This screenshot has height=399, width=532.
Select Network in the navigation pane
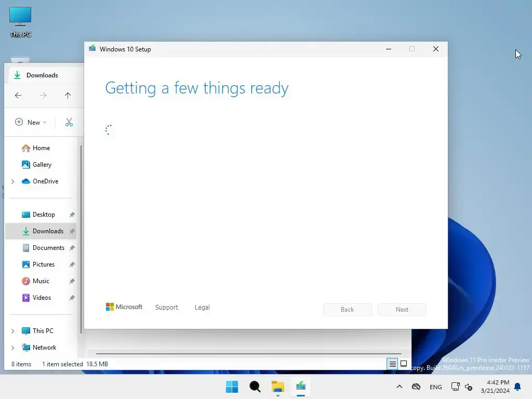[44, 348]
